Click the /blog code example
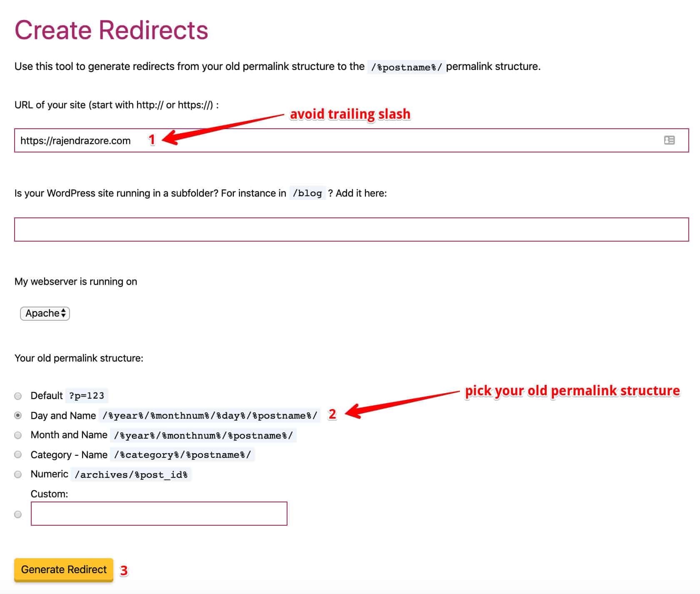 pos(307,193)
